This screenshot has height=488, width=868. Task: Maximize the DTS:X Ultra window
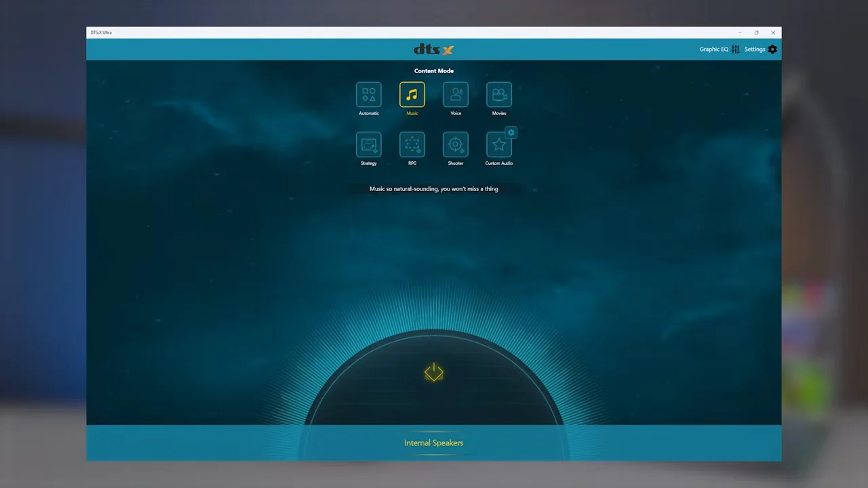(757, 33)
